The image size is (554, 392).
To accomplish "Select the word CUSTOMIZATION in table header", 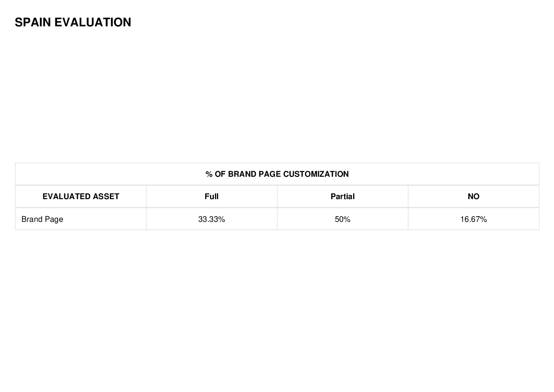I will pos(316,174).
